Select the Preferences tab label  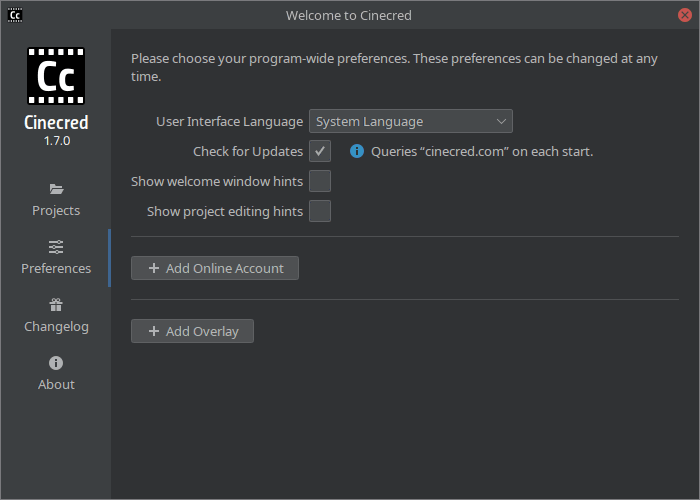pyautogui.click(x=56, y=268)
